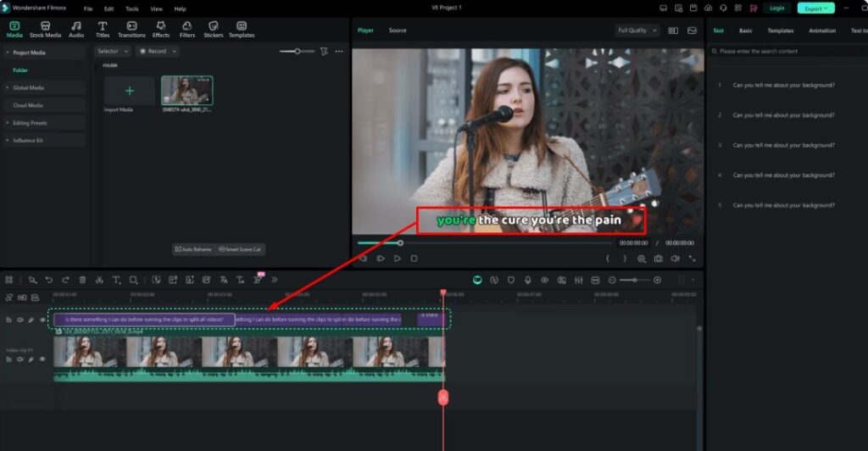Click the Login button
Screen dimensions: 868x451
click(776, 8)
